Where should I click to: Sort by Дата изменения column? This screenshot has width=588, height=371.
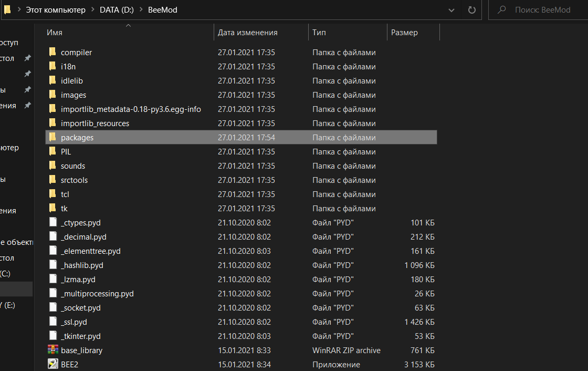(x=247, y=33)
